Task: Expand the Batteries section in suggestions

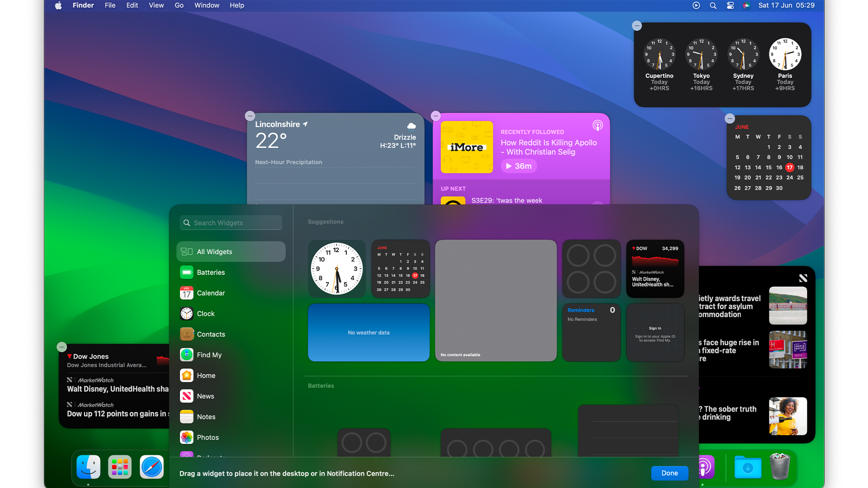Action: click(321, 385)
